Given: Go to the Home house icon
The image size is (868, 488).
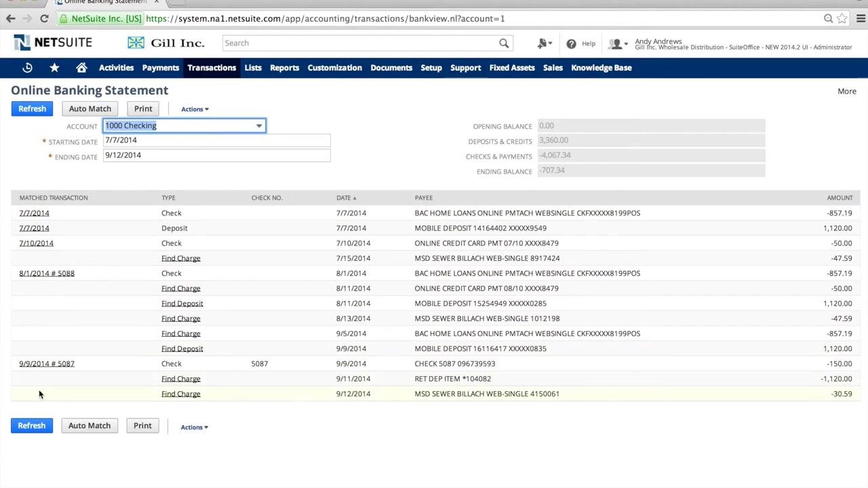Looking at the screenshot, I should (x=81, y=68).
